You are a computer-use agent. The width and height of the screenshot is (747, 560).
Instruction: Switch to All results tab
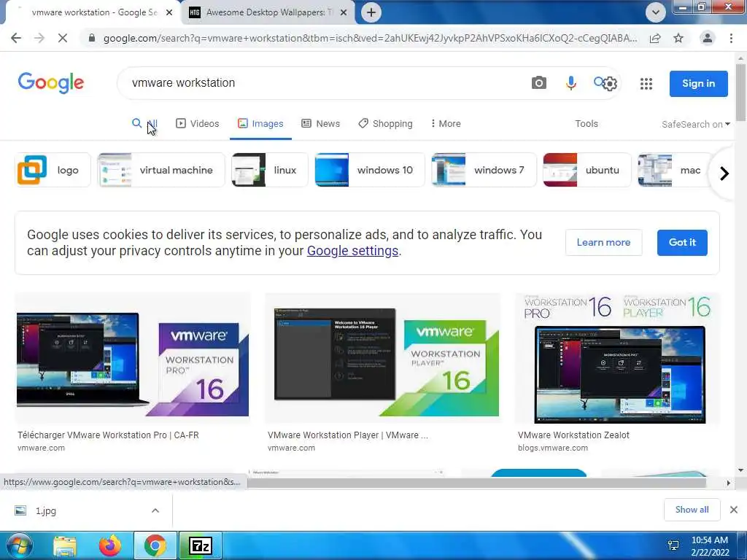[x=144, y=124]
